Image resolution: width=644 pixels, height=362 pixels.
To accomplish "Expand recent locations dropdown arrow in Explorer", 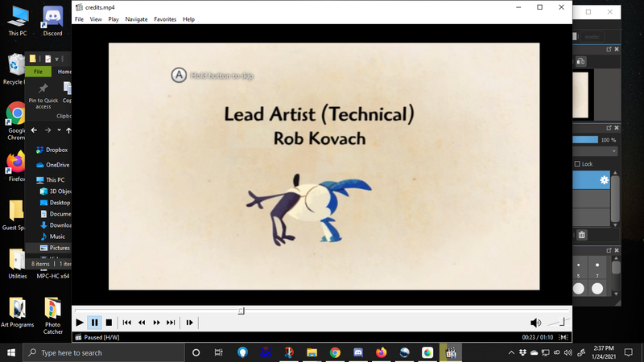I will [59, 130].
